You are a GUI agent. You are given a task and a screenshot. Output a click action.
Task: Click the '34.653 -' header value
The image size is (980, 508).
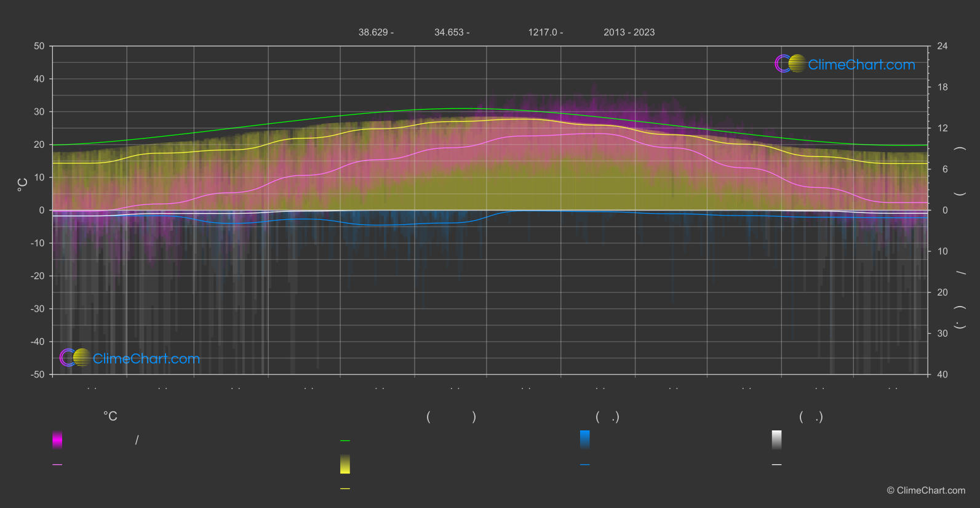point(452,32)
